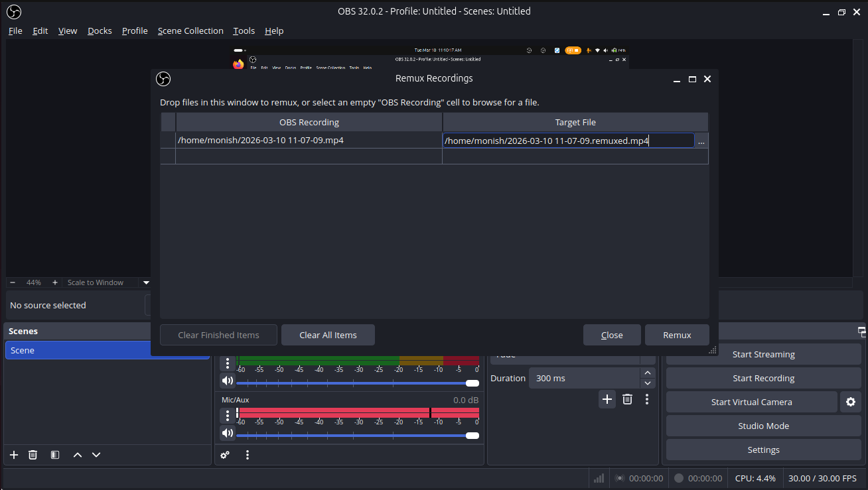
Task: Click Clear All Items button
Action: pos(328,335)
